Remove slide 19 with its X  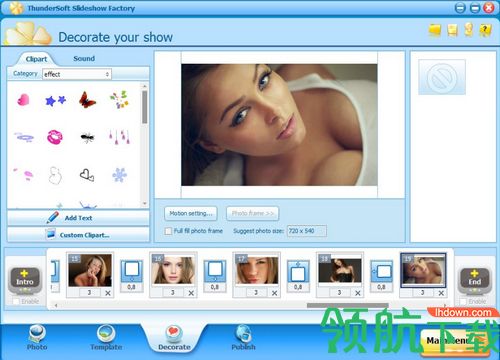tap(441, 293)
